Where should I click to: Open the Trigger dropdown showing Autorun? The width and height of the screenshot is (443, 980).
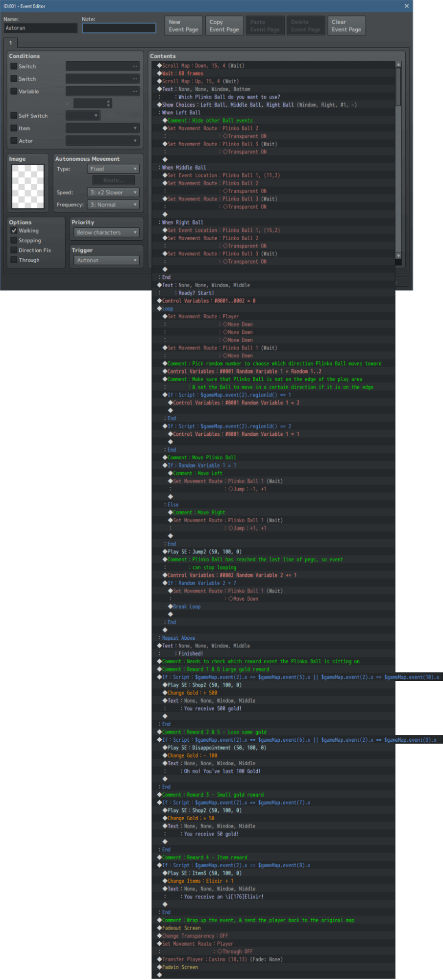(x=106, y=260)
